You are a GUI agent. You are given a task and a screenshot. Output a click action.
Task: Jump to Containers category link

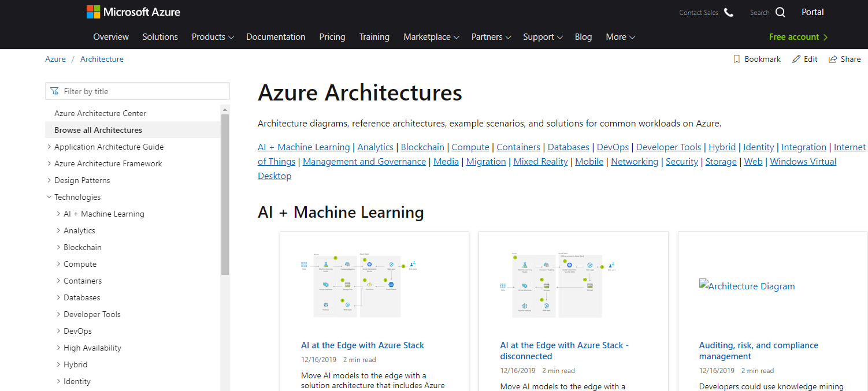(x=518, y=147)
